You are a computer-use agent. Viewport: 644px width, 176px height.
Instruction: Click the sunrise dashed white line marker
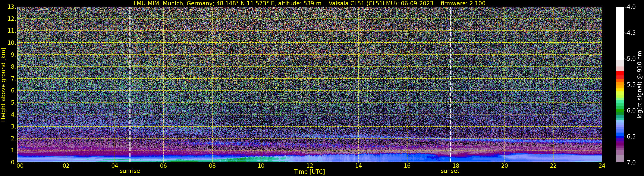coord(130,85)
